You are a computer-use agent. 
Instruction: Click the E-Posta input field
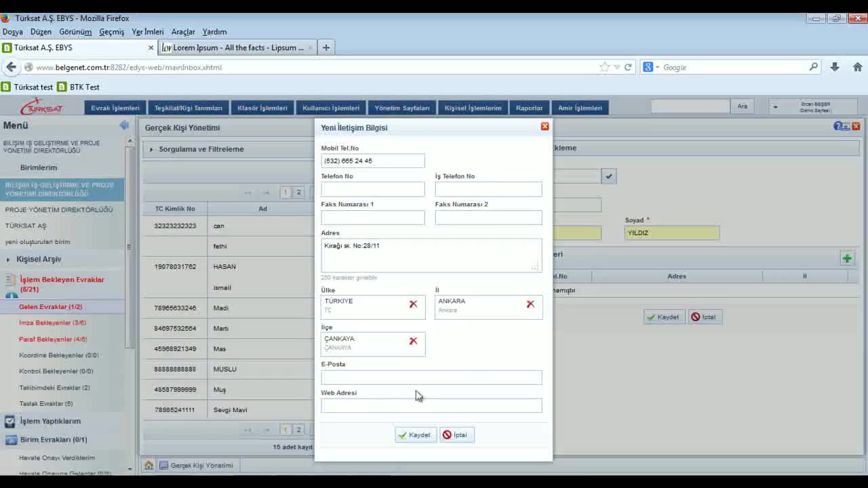pos(431,378)
